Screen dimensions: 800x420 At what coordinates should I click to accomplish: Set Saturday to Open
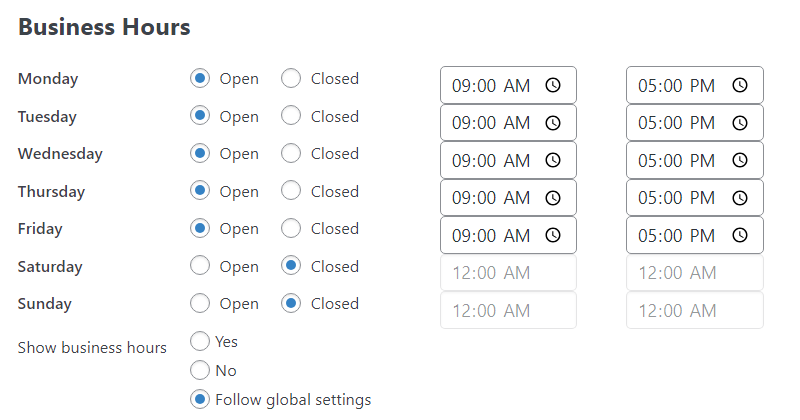200,266
